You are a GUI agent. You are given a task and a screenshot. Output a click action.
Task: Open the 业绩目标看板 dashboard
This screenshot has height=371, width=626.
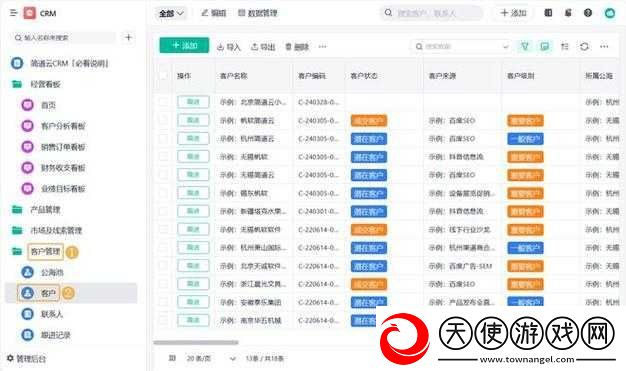53,188
